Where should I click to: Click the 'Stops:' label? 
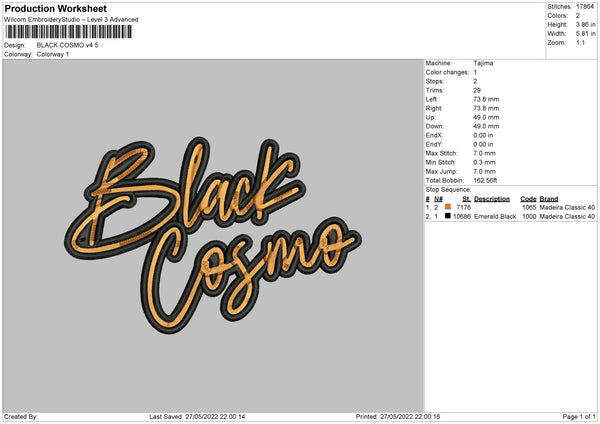point(435,82)
